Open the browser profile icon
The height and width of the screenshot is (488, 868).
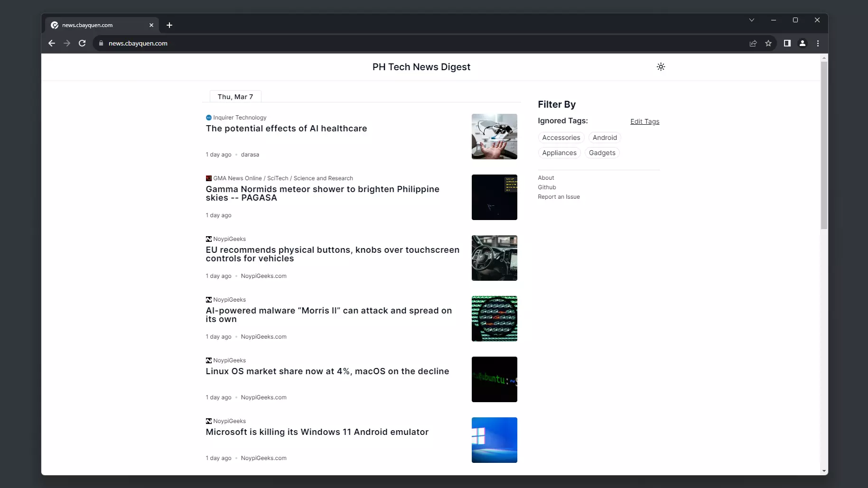[x=803, y=43]
